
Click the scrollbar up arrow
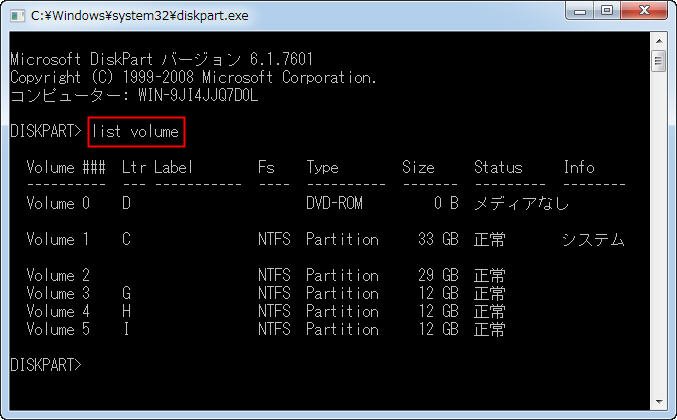659,41
